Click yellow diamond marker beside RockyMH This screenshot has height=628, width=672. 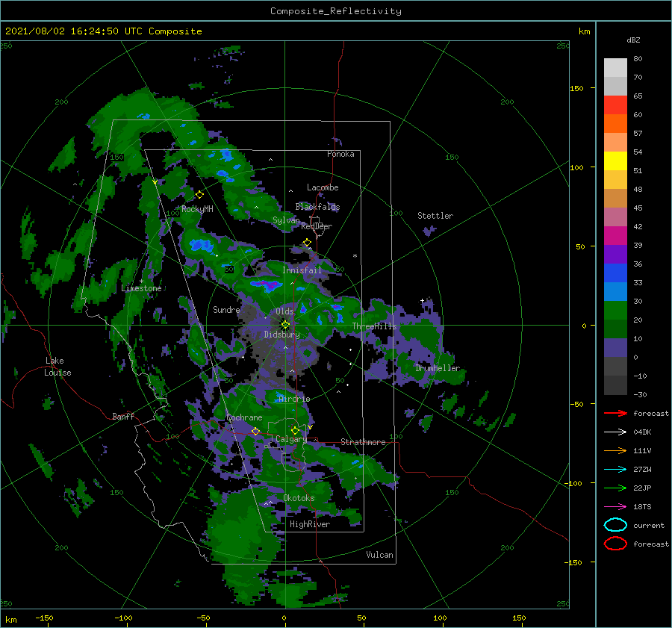[x=199, y=195]
